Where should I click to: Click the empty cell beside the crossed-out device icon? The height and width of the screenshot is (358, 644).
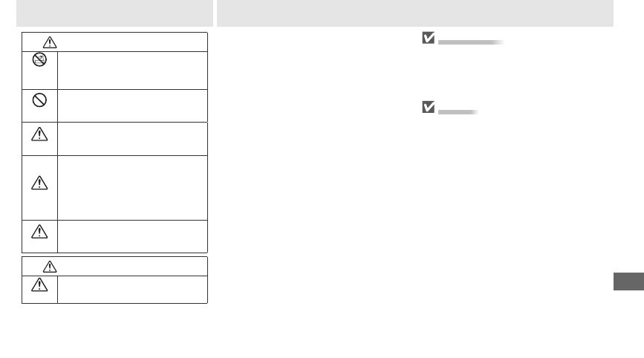(133, 71)
